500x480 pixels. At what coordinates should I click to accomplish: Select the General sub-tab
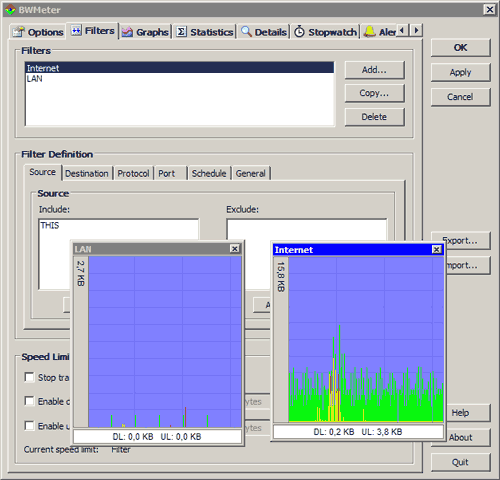point(251,173)
